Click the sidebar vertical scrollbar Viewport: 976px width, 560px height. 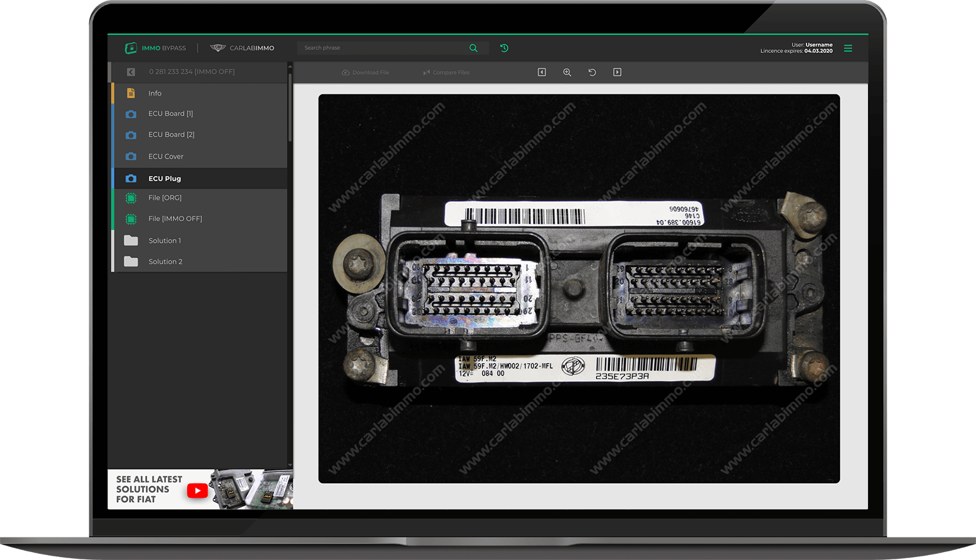tap(290, 107)
